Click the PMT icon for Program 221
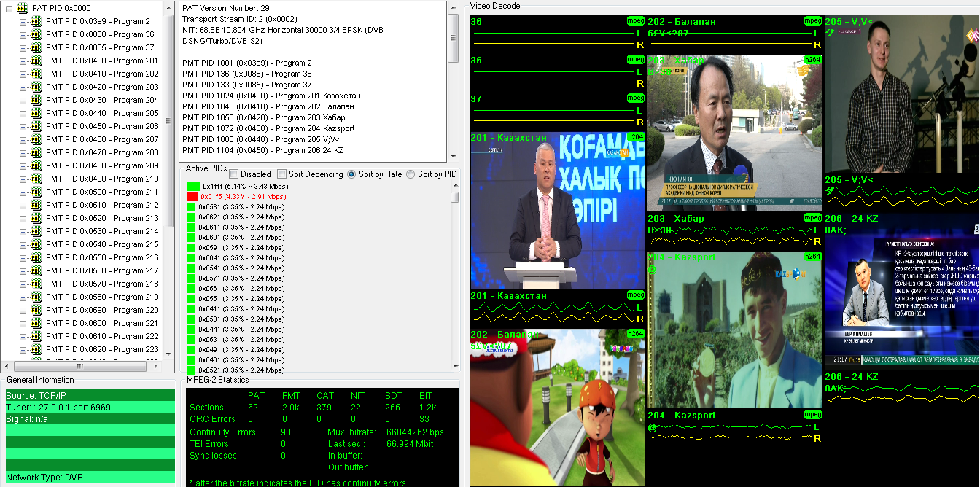980x487 pixels. pos(36,323)
